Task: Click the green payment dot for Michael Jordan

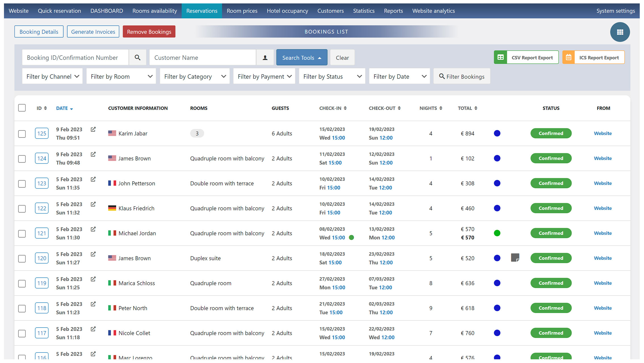Action: [497, 233]
